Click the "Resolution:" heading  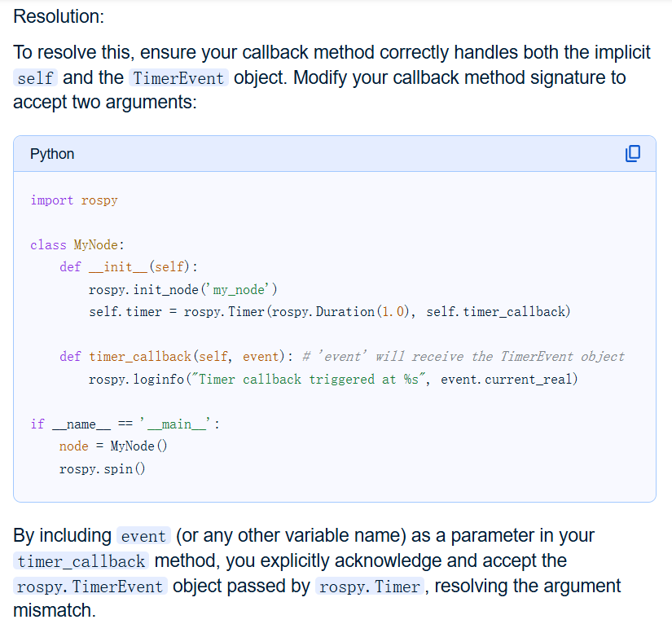pos(59,16)
